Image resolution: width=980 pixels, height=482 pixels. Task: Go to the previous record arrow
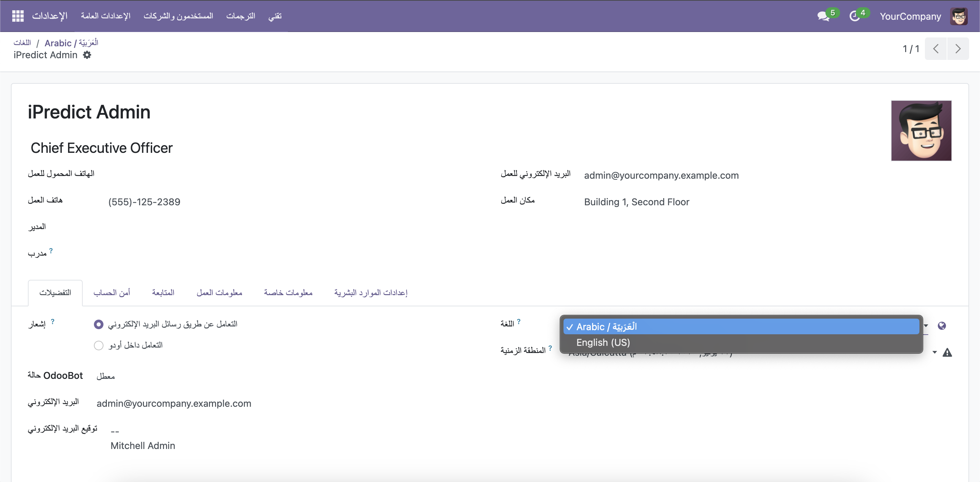(936, 49)
